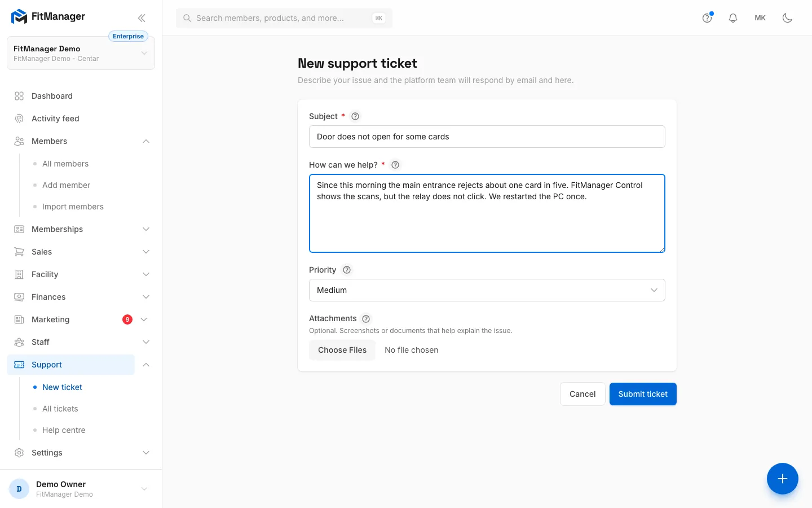
Task: Go to All tickets
Action: coord(60,409)
